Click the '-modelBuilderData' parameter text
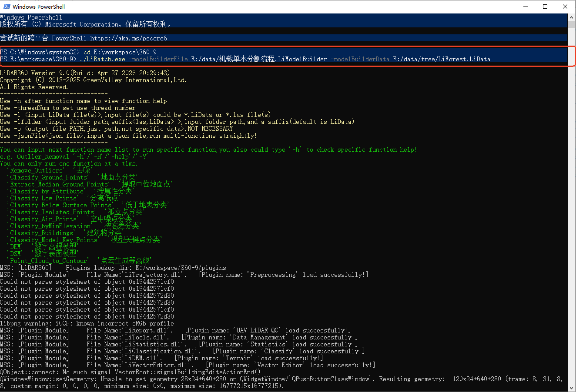The width and height of the screenshot is (576, 392). coord(360,59)
